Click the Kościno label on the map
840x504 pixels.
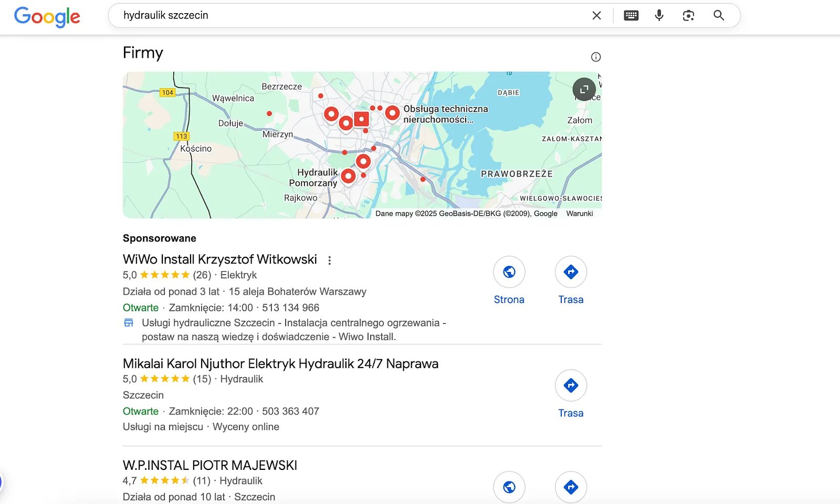tap(196, 149)
